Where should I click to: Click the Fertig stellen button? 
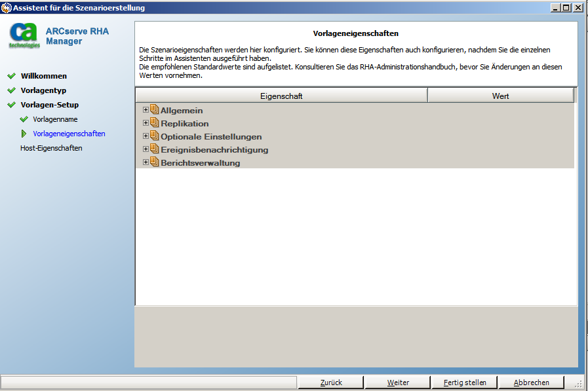pos(465,382)
